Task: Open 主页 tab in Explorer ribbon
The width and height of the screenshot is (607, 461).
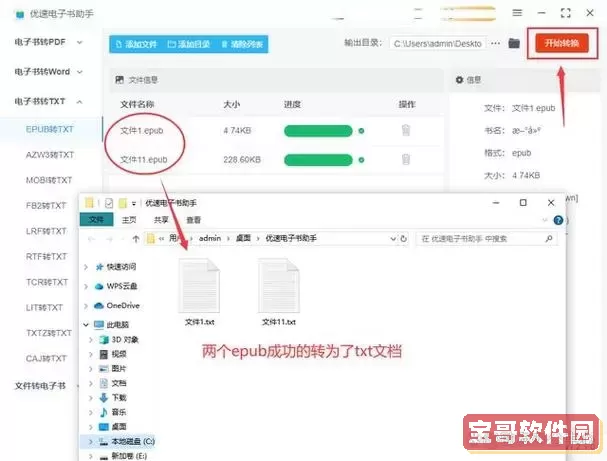Action: coord(129,220)
